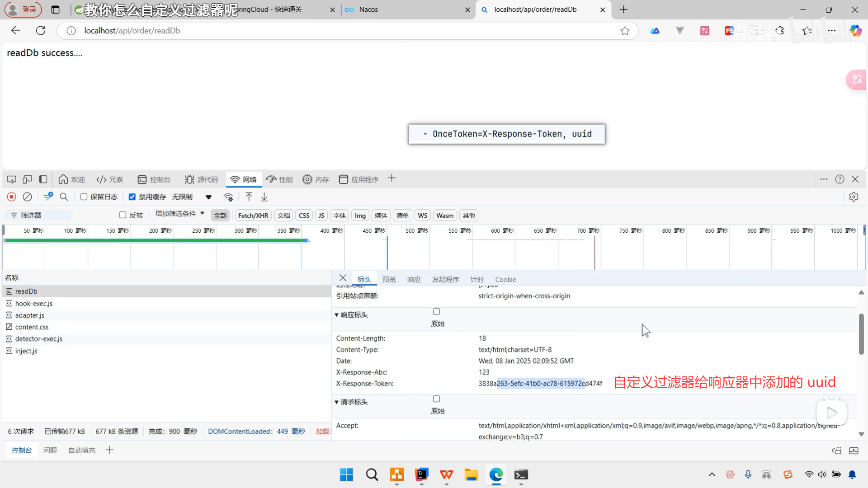The image size is (868, 488).
Task: Open DevTools network settings gear
Action: coord(854,197)
